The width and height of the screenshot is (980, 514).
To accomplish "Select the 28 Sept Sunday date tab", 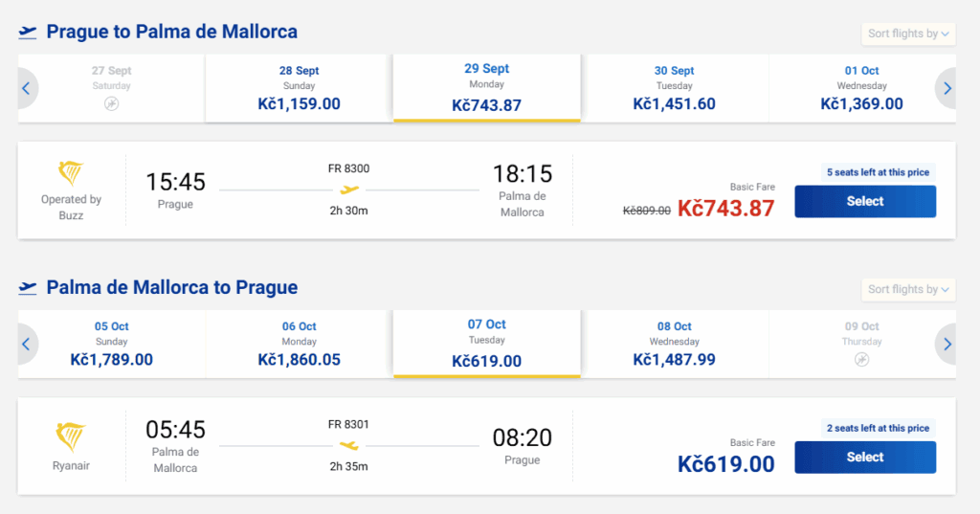I will (299, 88).
